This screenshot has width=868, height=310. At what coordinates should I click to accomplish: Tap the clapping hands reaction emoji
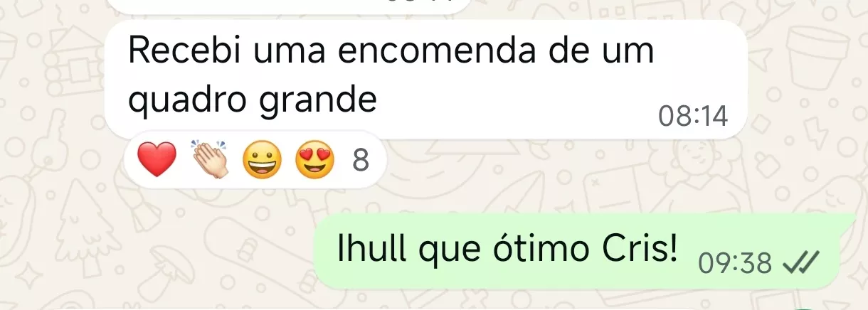coord(210,159)
